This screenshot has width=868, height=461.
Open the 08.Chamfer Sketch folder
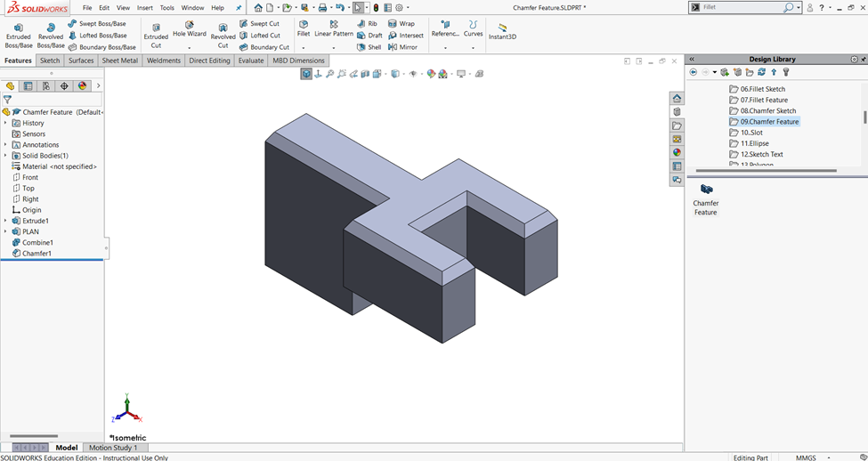tap(763, 110)
